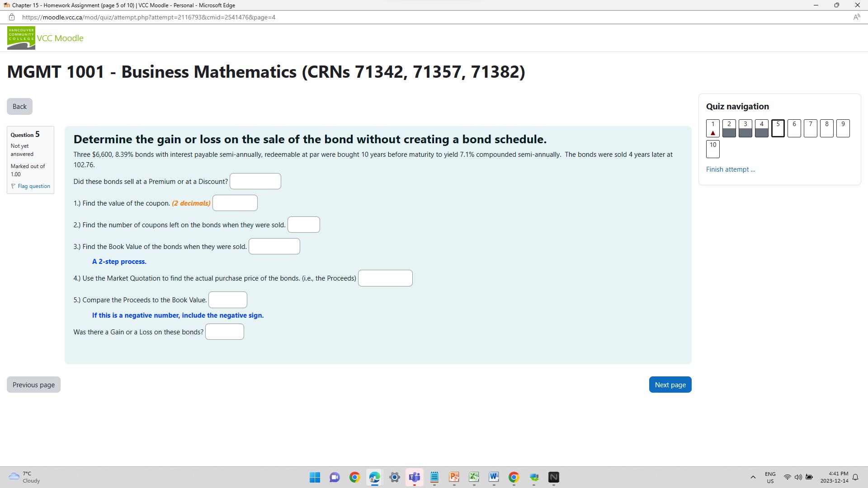Open the second Chrome icon beside Word
This screenshot has height=488, width=868.
click(514, 477)
